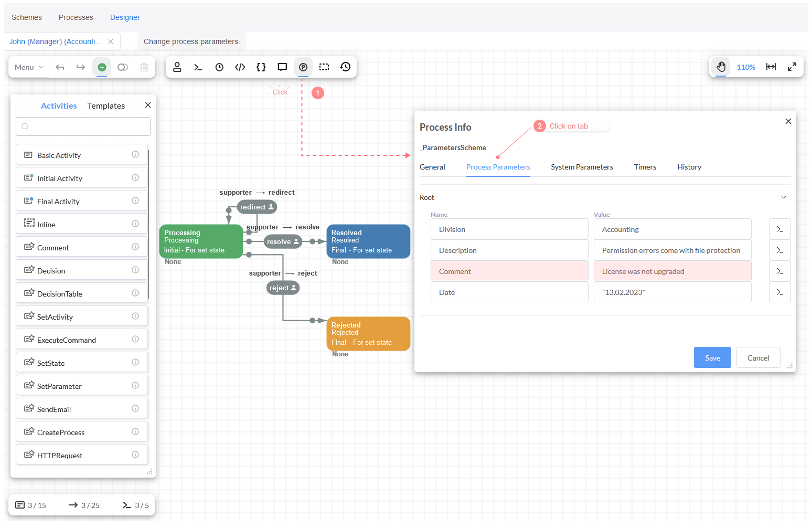The height and width of the screenshot is (528, 812).
Task: Click the Accounting value field
Action: [672, 229]
